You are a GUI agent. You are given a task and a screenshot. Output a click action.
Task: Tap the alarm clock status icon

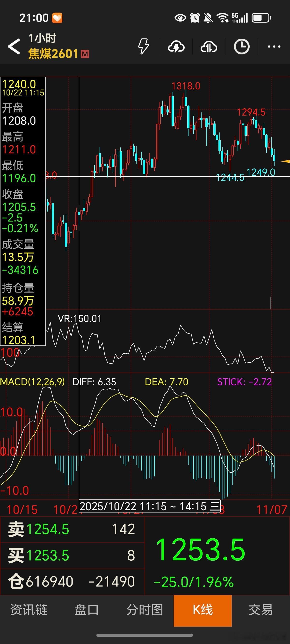click(195, 18)
